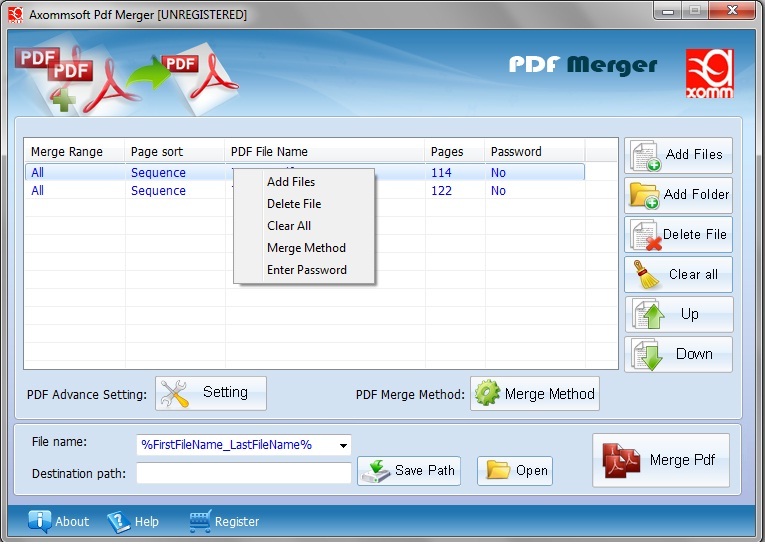Viewport: 765px width, 546px height.
Task: Expand the File name dropdown arrow
Action: coord(343,445)
